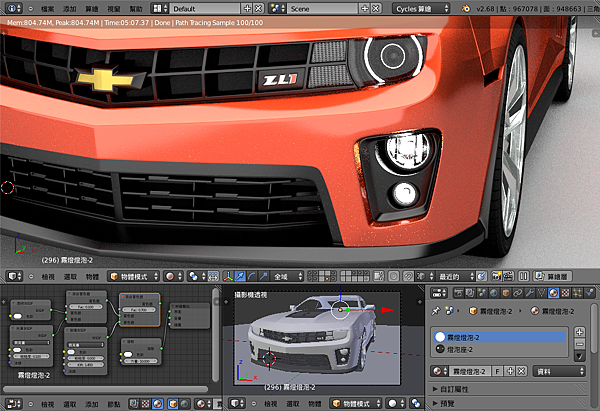
Task: Open the properties editor type selector
Action: point(439,294)
